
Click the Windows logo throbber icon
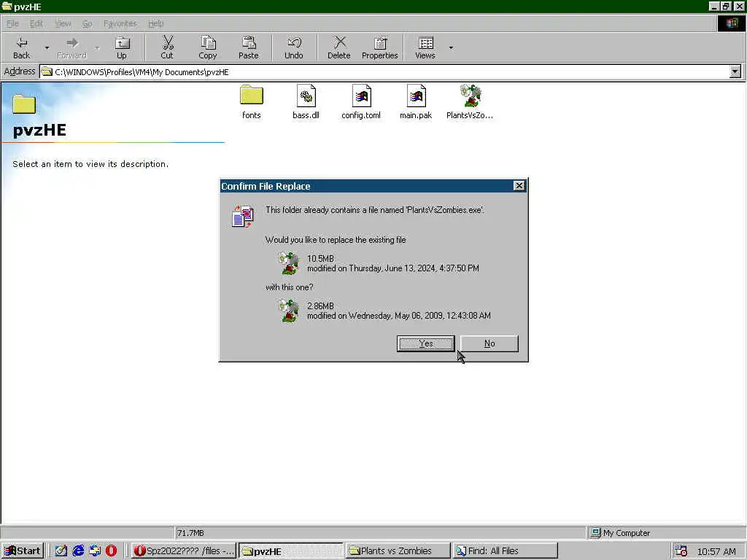tap(731, 23)
